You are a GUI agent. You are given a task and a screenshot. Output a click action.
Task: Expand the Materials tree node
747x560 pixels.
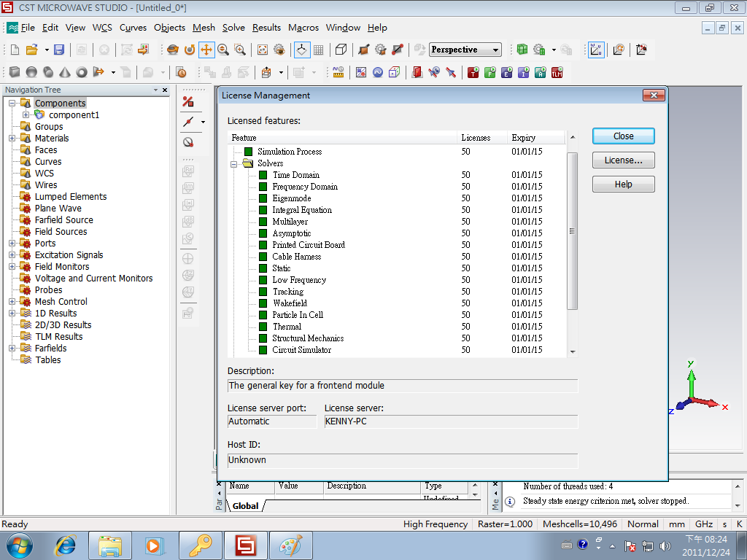click(12, 138)
